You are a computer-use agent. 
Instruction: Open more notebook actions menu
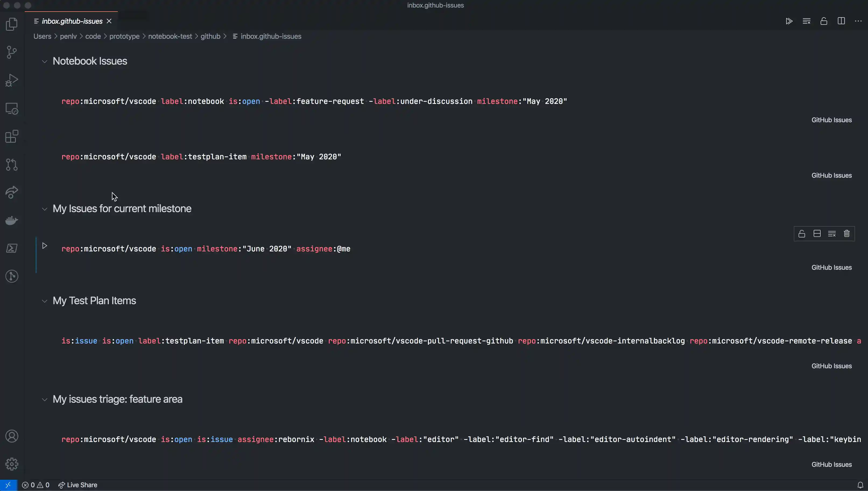point(858,21)
